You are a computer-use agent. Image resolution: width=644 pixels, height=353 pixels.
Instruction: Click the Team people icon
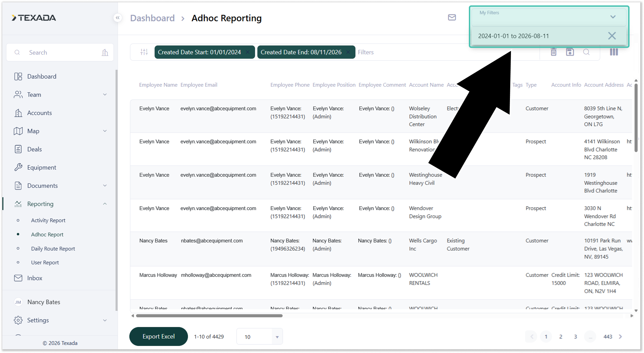(x=18, y=95)
